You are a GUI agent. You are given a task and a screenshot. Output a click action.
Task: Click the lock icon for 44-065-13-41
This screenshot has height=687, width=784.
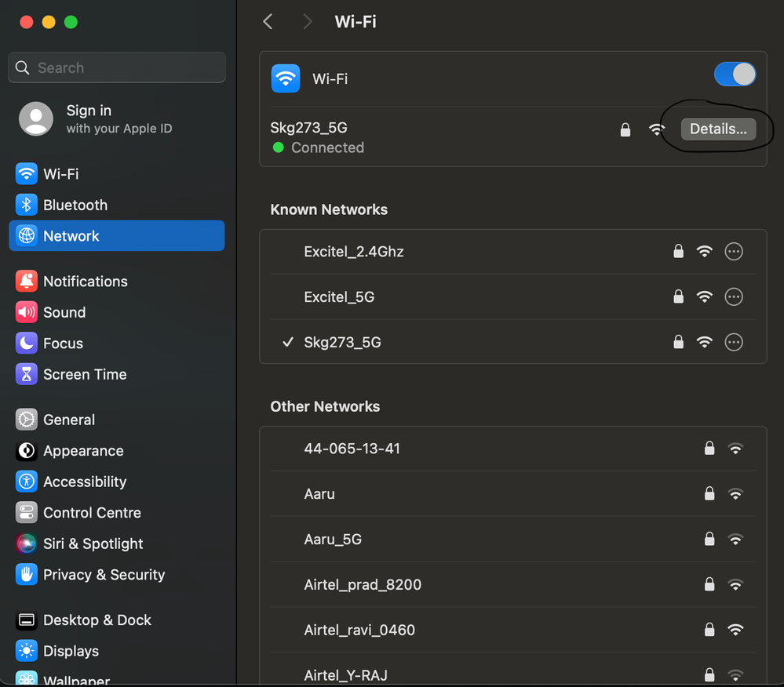click(709, 448)
